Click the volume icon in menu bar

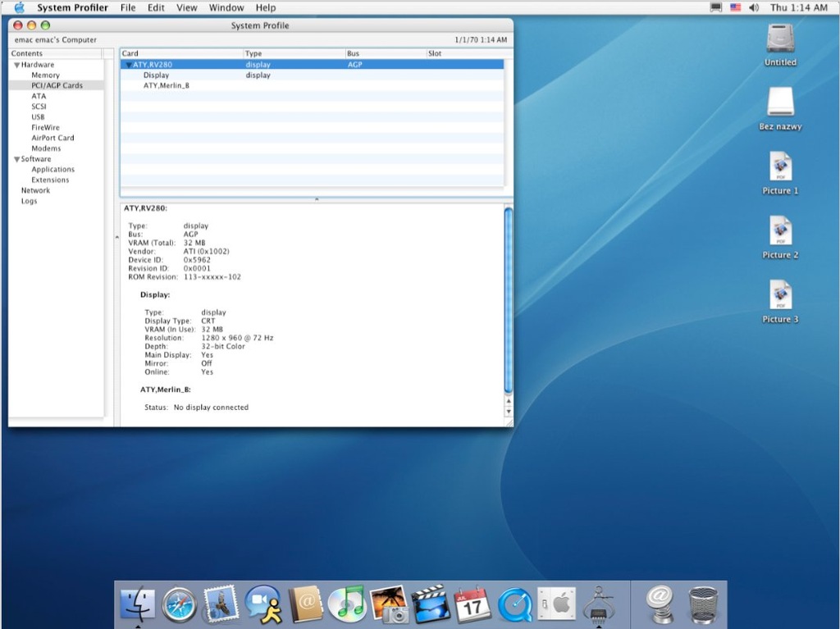(754, 7)
